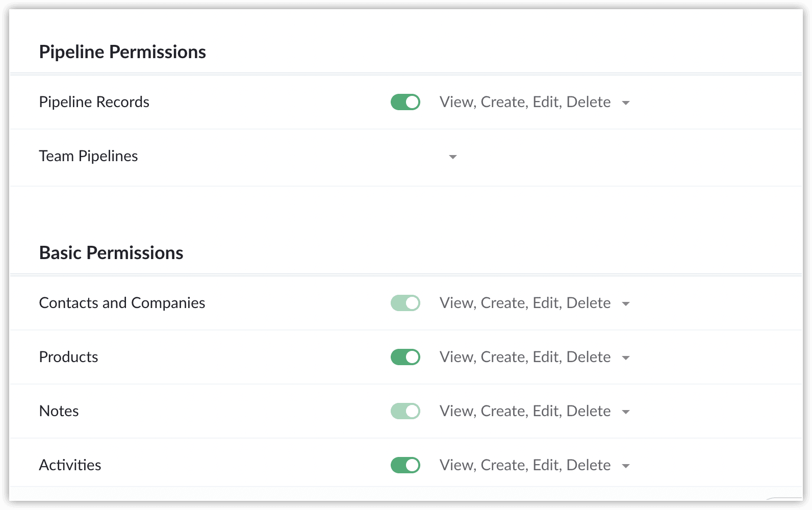Toggle Contacts and Companies permission switch
The image size is (812, 510).
pos(405,303)
